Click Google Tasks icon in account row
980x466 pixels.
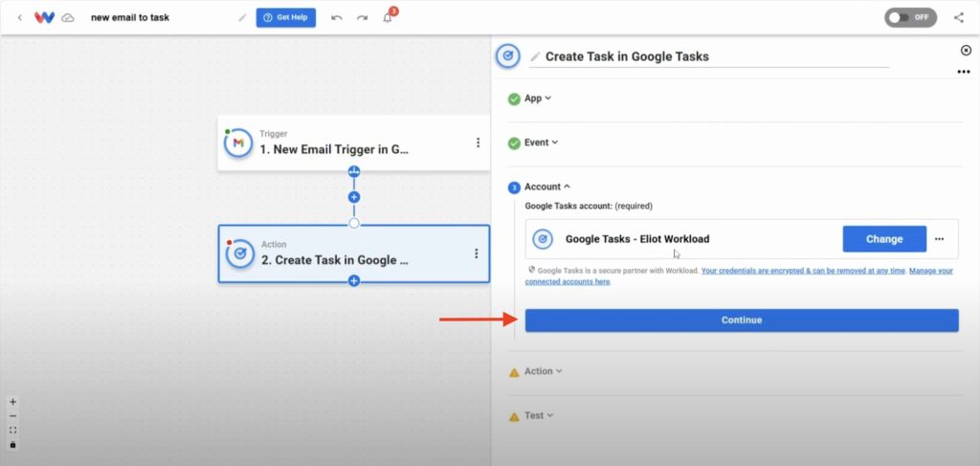543,239
